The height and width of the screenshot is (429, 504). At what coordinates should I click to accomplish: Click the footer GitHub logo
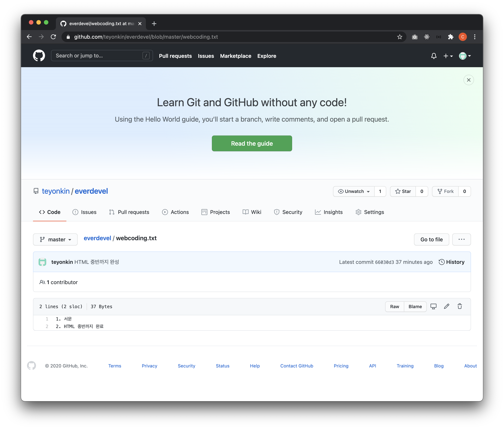coord(31,366)
